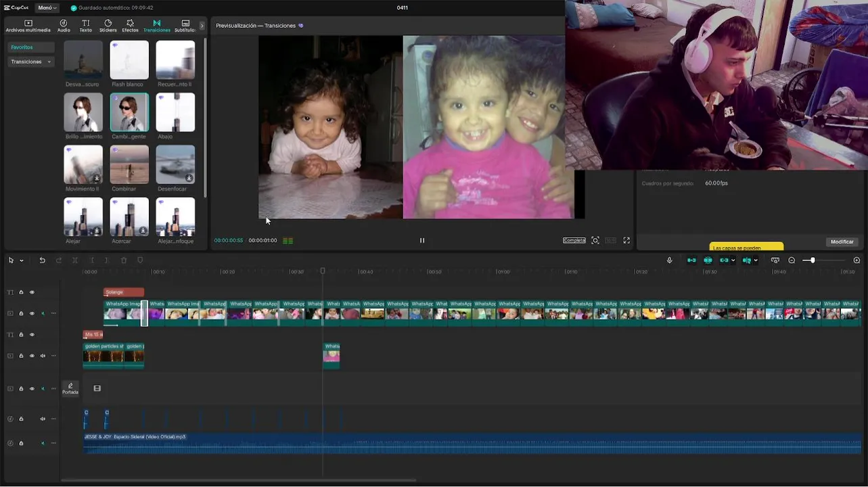This screenshot has width=868, height=487.
Task: Select the Desvanecer oscuro transition thumbnail
Action: point(83,60)
